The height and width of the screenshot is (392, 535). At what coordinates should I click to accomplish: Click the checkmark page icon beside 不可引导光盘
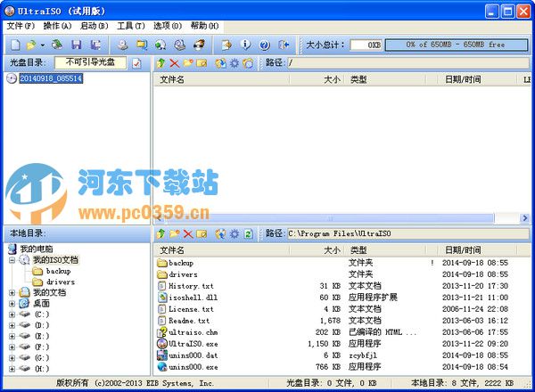pyautogui.click(x=136, y=63)
